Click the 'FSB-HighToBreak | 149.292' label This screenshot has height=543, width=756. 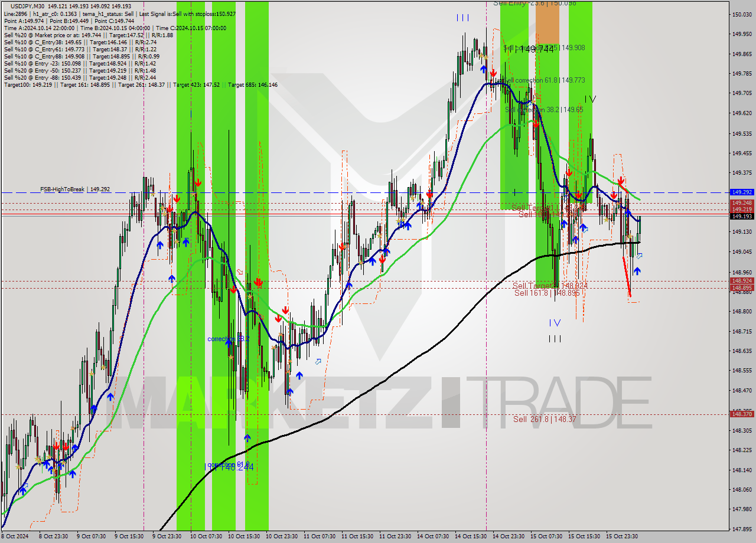coord(74,189)
